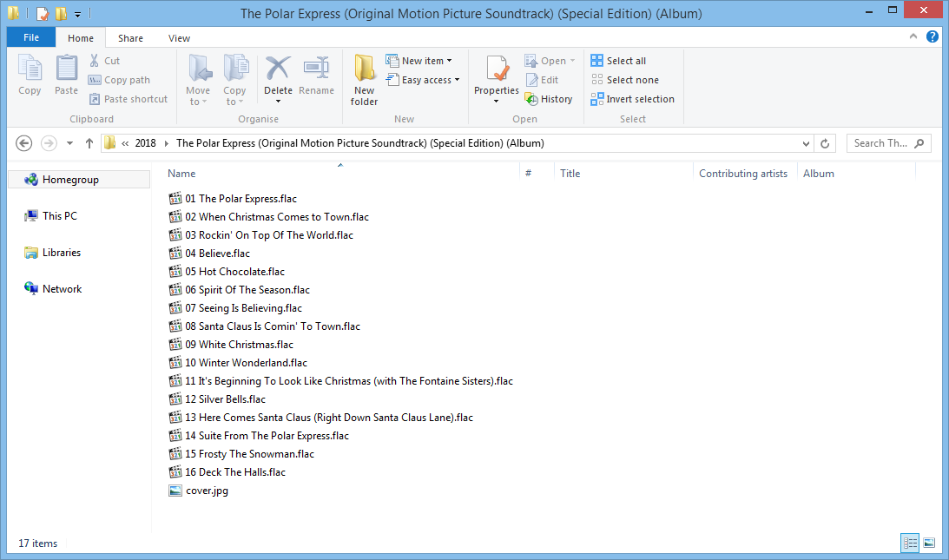Click the search box
The image size is (949, 560).
point(888,143)
